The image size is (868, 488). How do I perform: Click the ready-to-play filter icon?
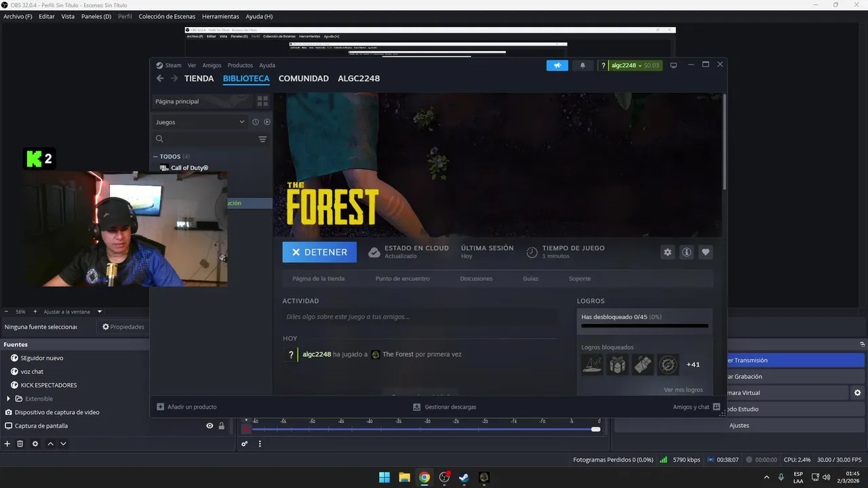[267, 122]
